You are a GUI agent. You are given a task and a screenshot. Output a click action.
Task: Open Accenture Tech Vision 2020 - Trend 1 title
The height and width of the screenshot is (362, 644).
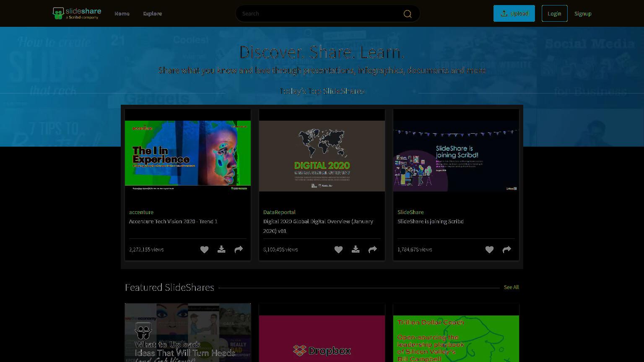click(x=173, y=221)
